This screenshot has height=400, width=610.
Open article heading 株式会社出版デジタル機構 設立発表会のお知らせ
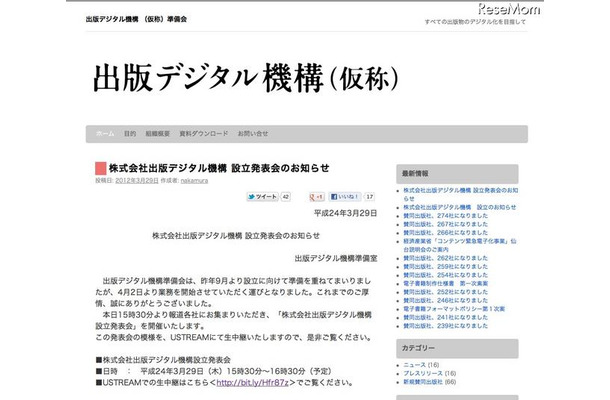(219, 168)
